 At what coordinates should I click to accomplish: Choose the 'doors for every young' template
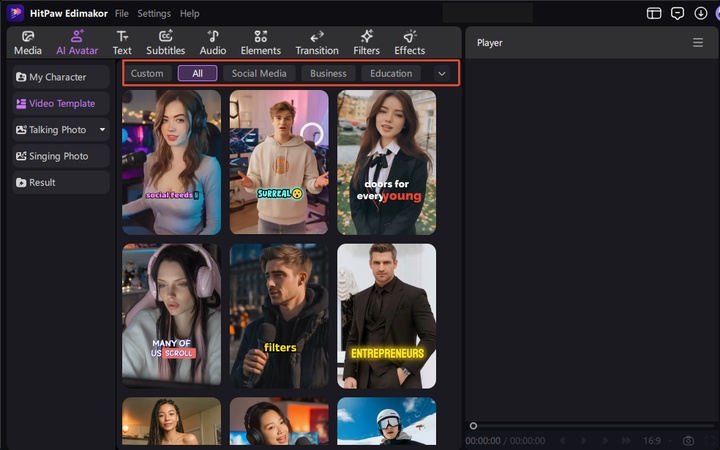tap(387, 162)
